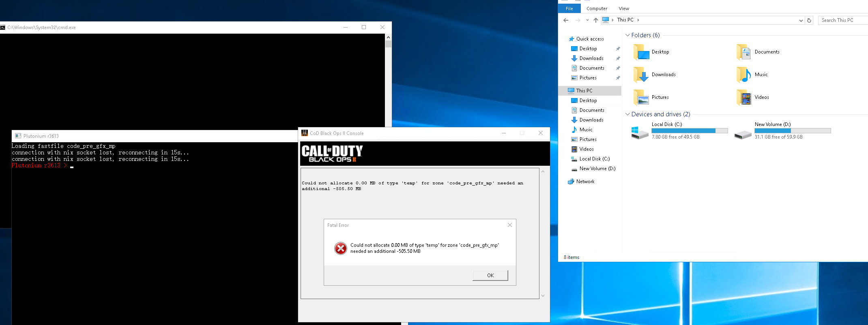Image resolution: width=868 pixels, height=325 pixels.
Task: Open the View ribbon tab
Action: [624, 9]
